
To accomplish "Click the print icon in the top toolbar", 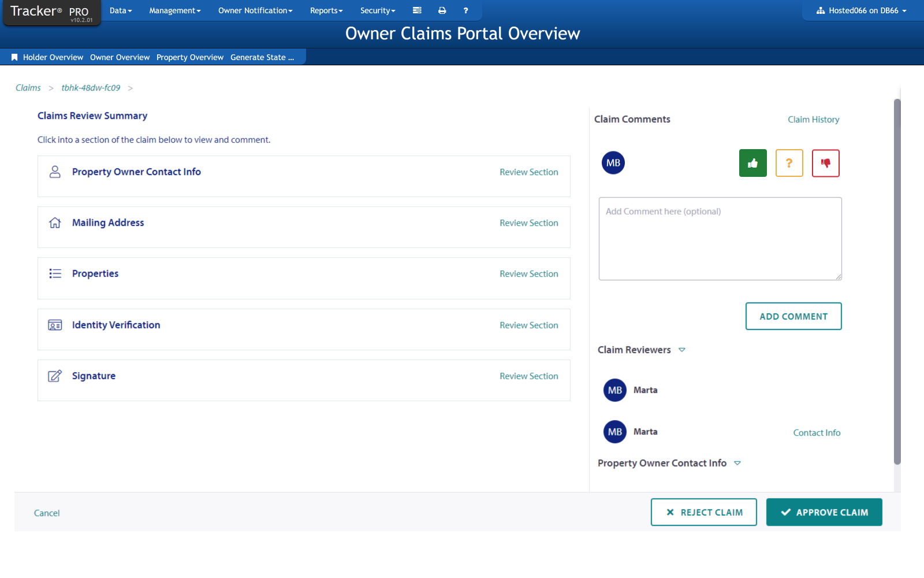I will (x=442, y=10).
